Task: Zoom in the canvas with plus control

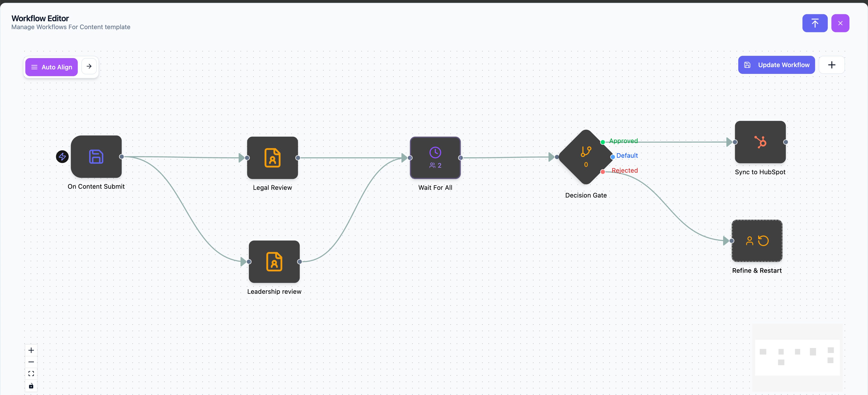Action: [x=31, y=350]
